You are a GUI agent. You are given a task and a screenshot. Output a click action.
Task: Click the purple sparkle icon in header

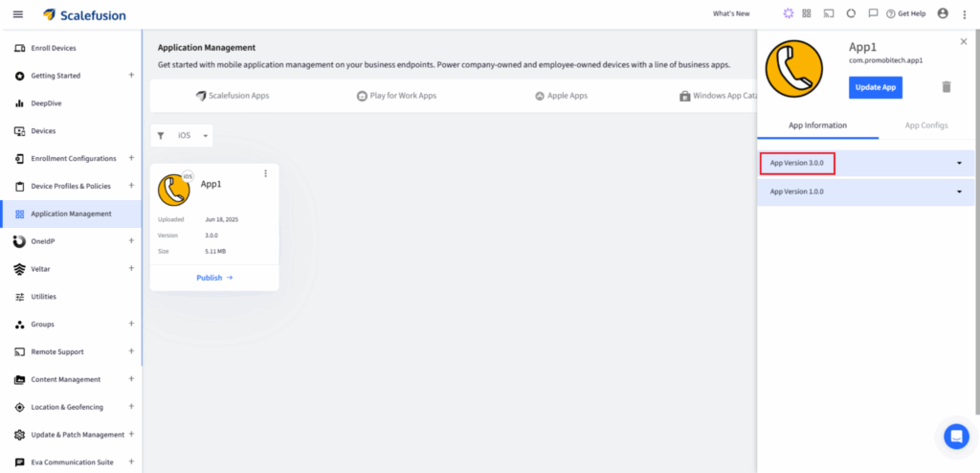tap(788, 14)
